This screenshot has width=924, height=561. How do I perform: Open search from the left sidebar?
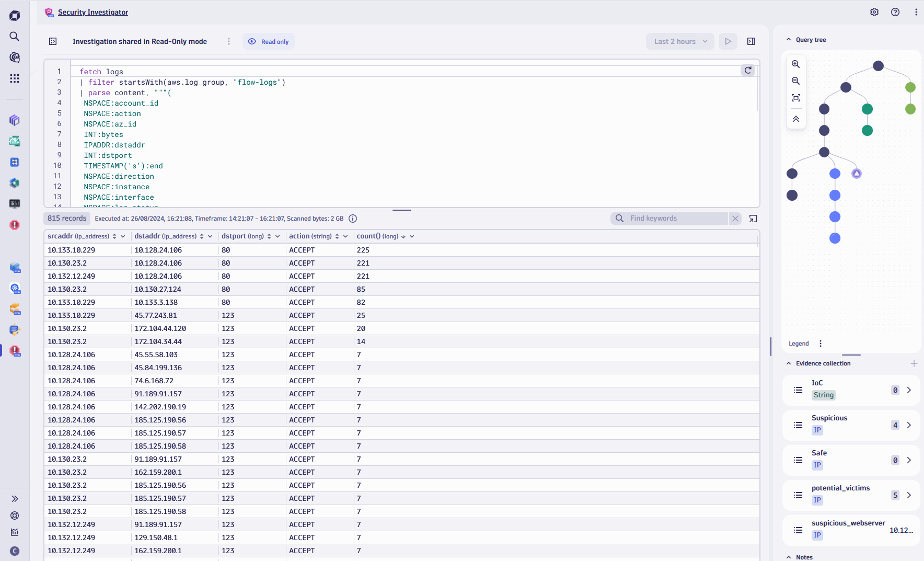tap(14, 37)
